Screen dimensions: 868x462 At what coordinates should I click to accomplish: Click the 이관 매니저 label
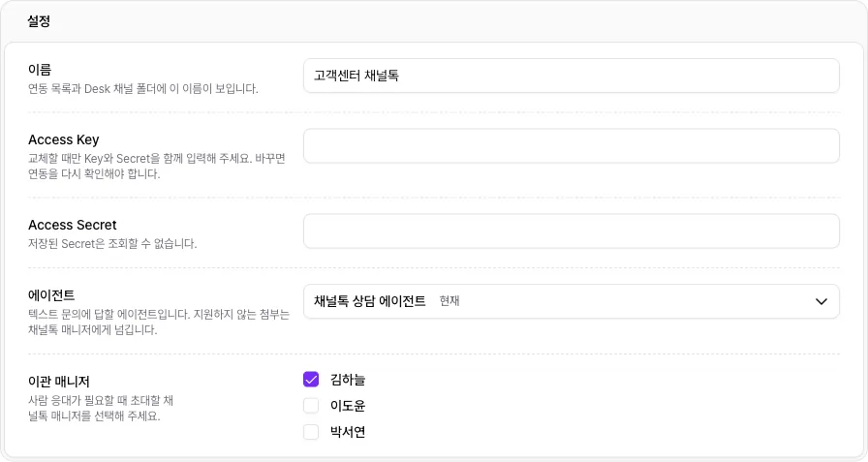(59, 382)
